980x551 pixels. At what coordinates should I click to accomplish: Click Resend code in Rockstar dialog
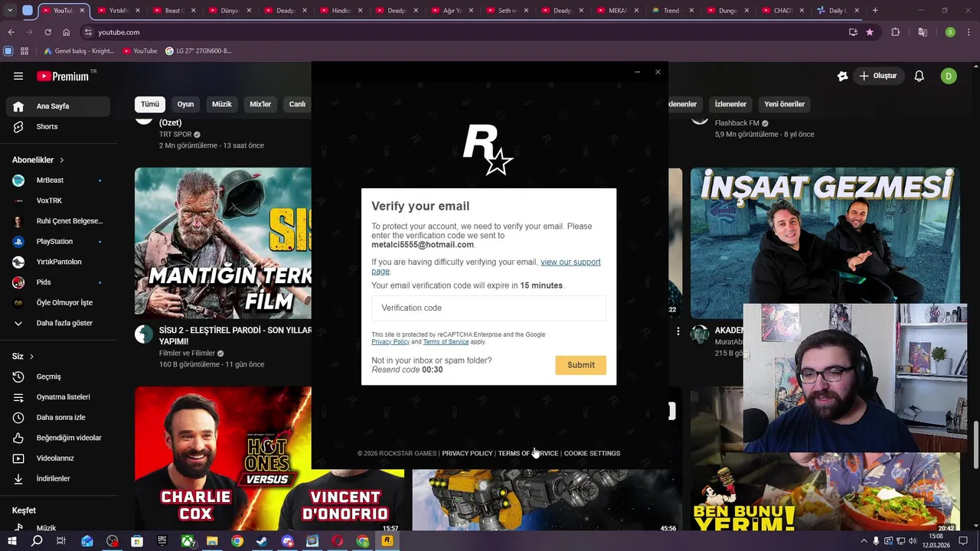[x=396, y=370]
